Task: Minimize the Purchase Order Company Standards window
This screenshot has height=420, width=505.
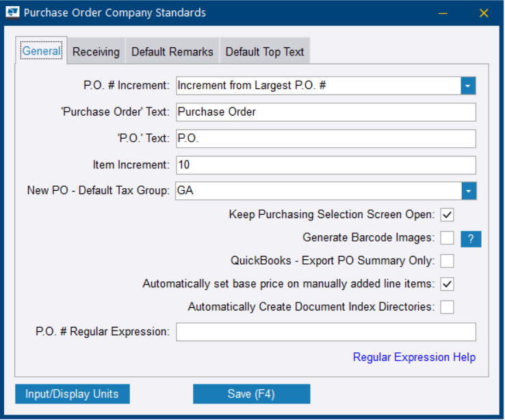Action: pos(443,13)
